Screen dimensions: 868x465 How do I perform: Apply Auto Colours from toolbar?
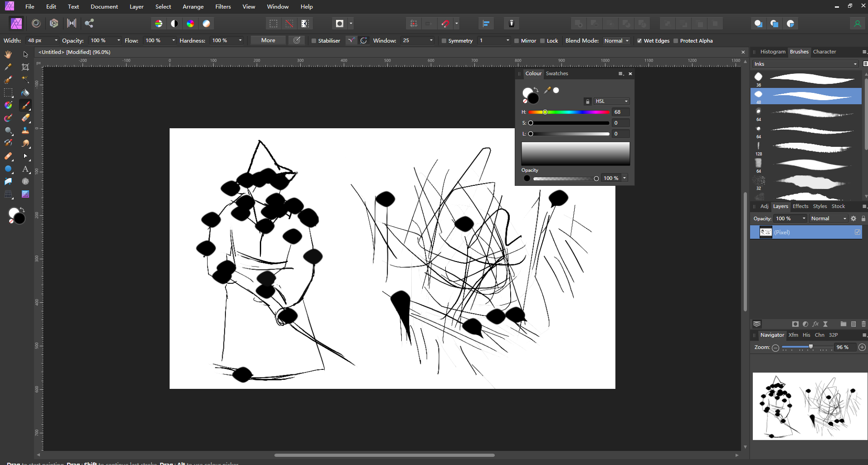click(190, 24)
